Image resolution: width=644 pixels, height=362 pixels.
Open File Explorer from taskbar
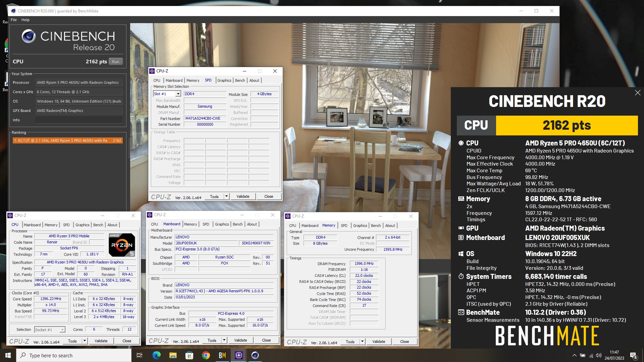[x=173, y=355]
